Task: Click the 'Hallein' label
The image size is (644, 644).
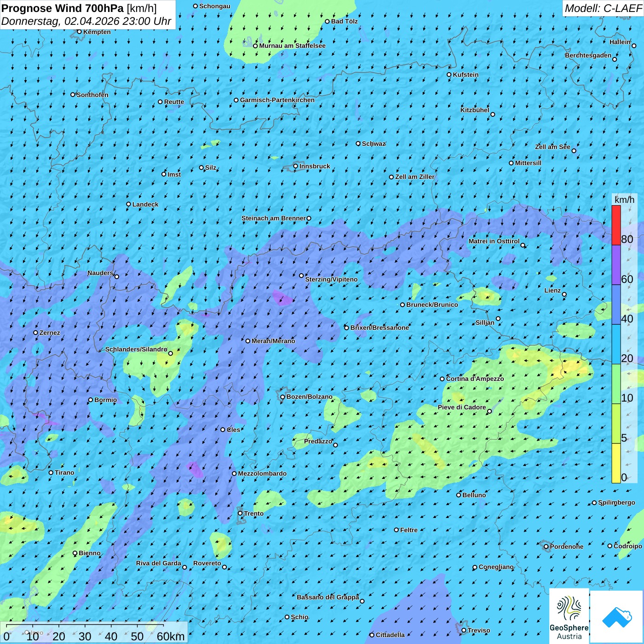Action: coord(620,42)
